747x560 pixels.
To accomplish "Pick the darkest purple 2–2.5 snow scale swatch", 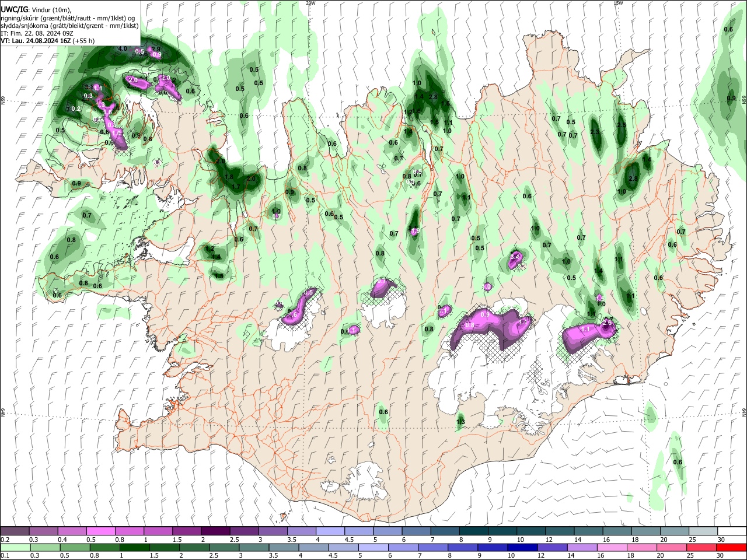I will point(215,531).
